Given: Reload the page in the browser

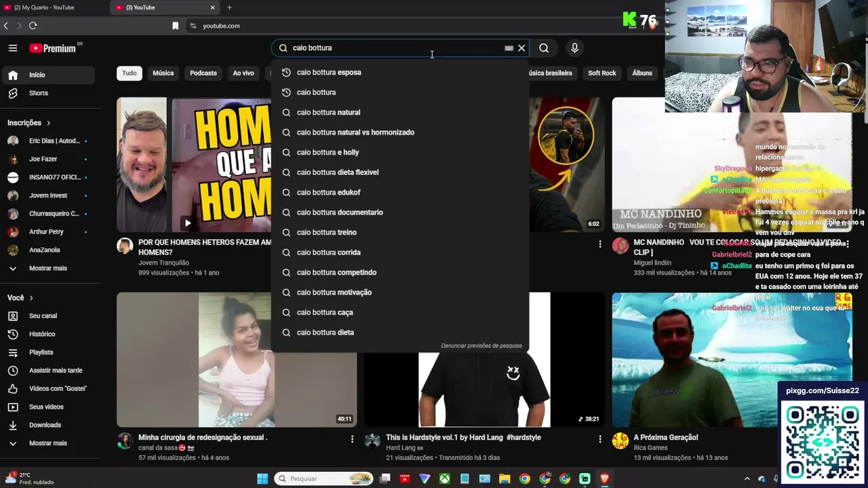Looking at the screenshot, I should (x=33, y=26).
